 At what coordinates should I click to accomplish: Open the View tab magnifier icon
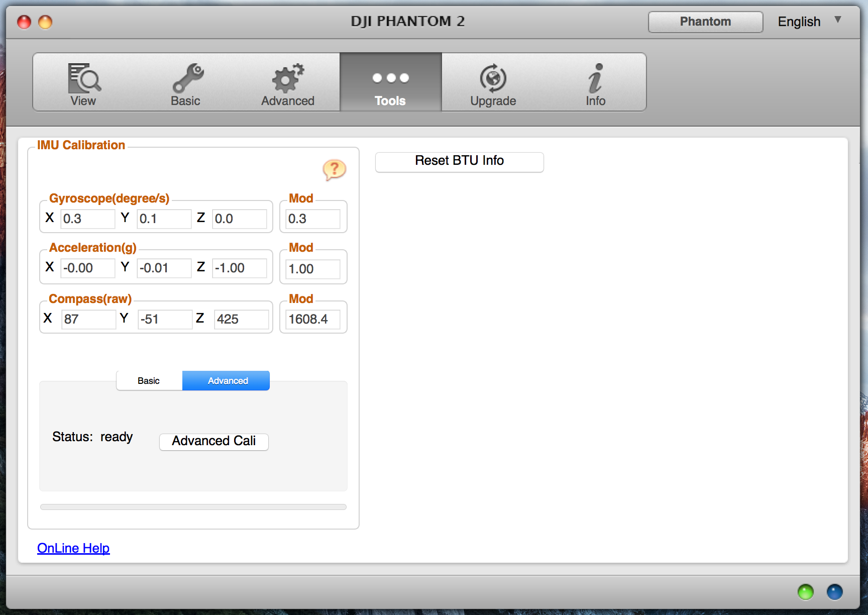[x=84, y=78]
